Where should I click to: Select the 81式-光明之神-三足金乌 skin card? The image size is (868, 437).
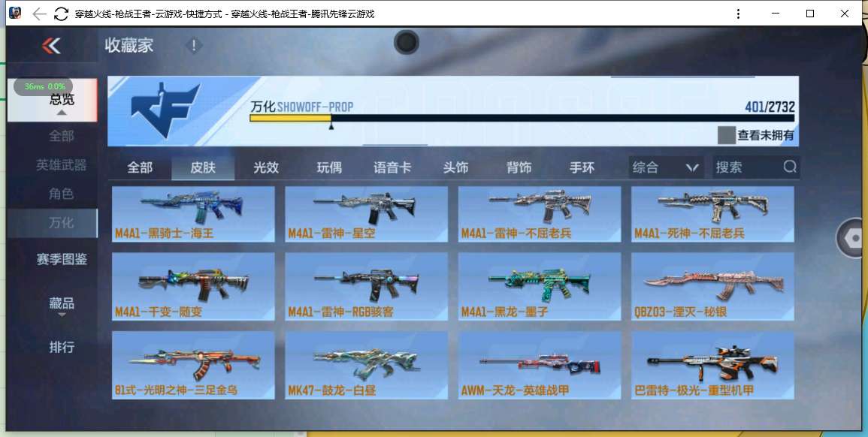(x=193, y=365)
